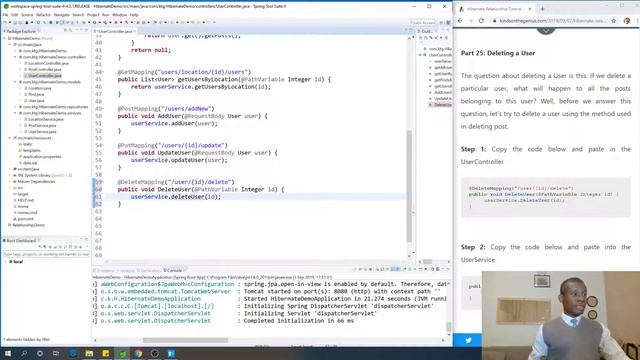Screen dimensions: 640x360
Task: Open the Windows Start menu
Action: (x=7, y=353)
